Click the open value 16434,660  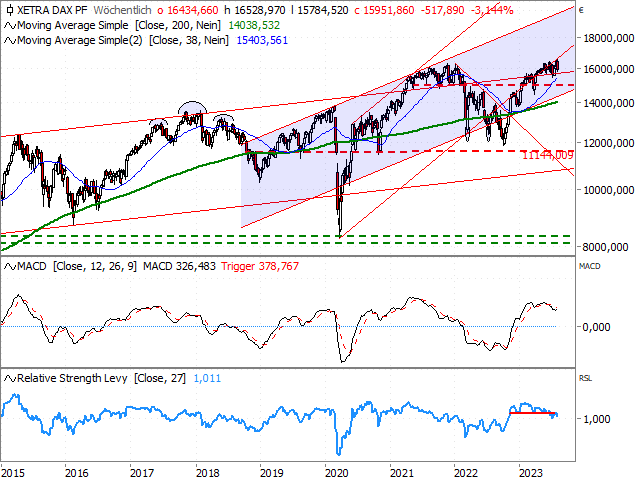[x=193, y=10]
